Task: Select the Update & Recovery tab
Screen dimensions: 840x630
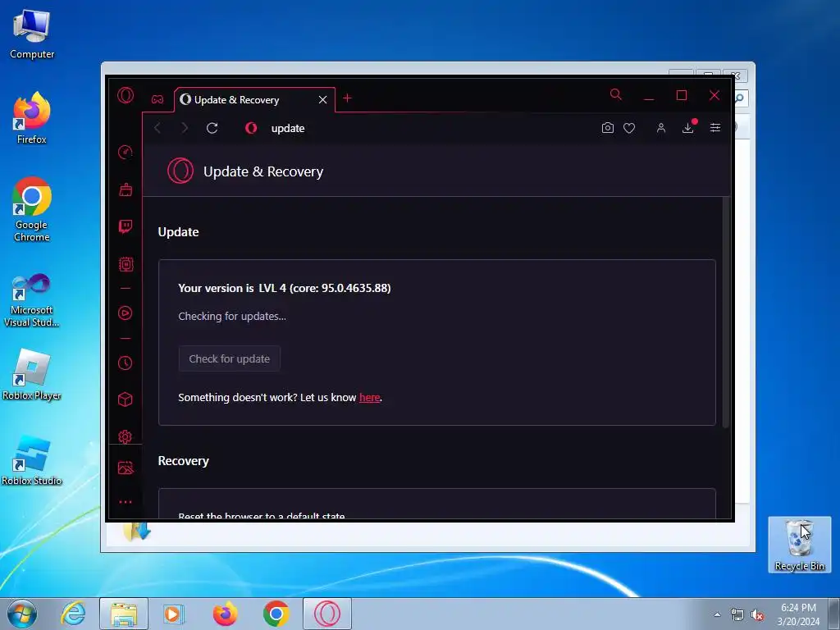Action: [254, 99]
